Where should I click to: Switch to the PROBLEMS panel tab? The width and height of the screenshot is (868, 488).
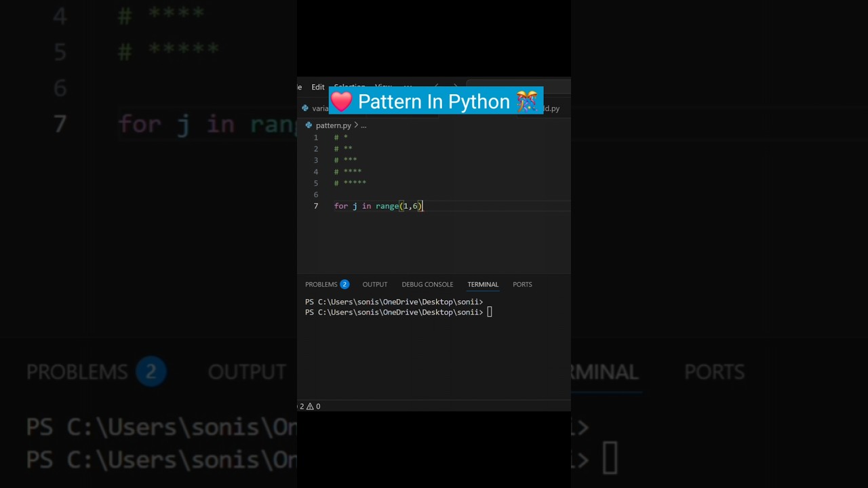pos(321,285)
